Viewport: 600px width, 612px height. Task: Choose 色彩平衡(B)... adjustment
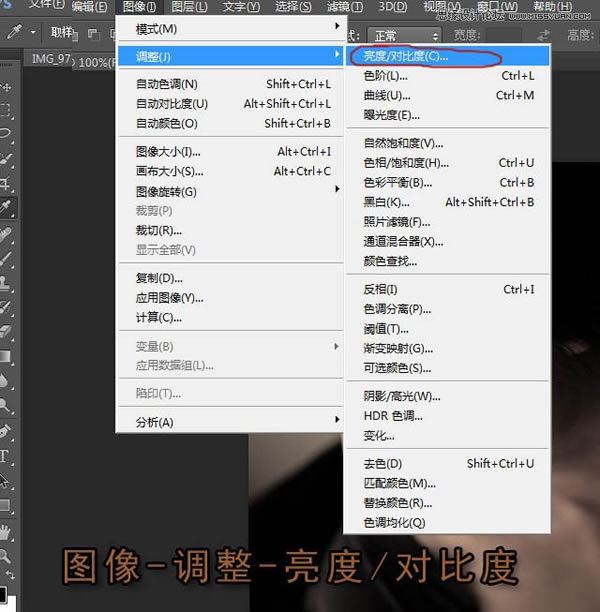[x=447, y=183]
